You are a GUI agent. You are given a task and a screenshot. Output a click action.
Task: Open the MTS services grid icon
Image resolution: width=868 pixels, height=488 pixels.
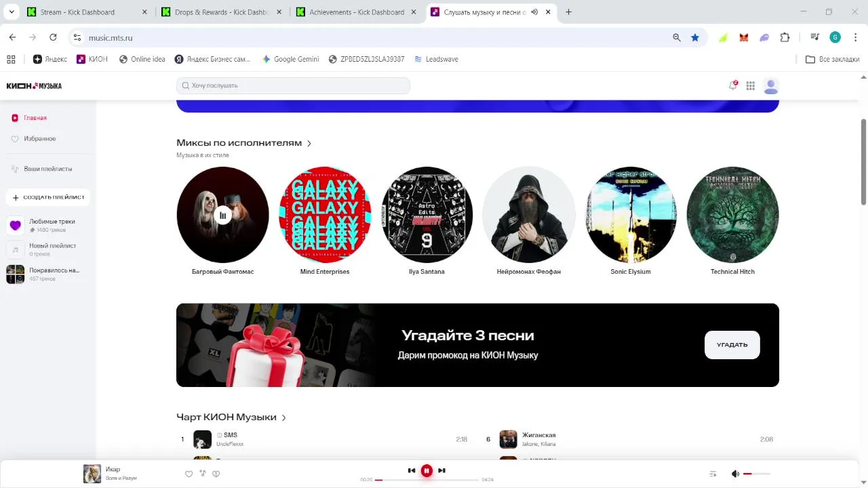pyautogui.click(x=751, y=85)
